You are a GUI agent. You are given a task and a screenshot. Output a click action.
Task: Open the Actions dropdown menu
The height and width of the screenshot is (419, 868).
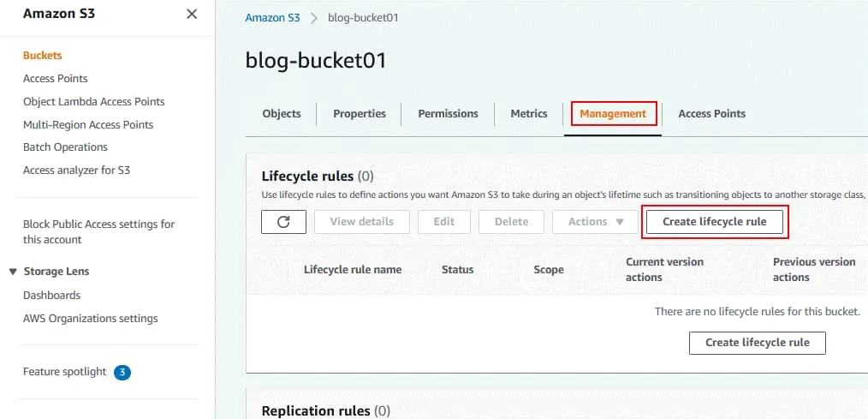(597, 221)
